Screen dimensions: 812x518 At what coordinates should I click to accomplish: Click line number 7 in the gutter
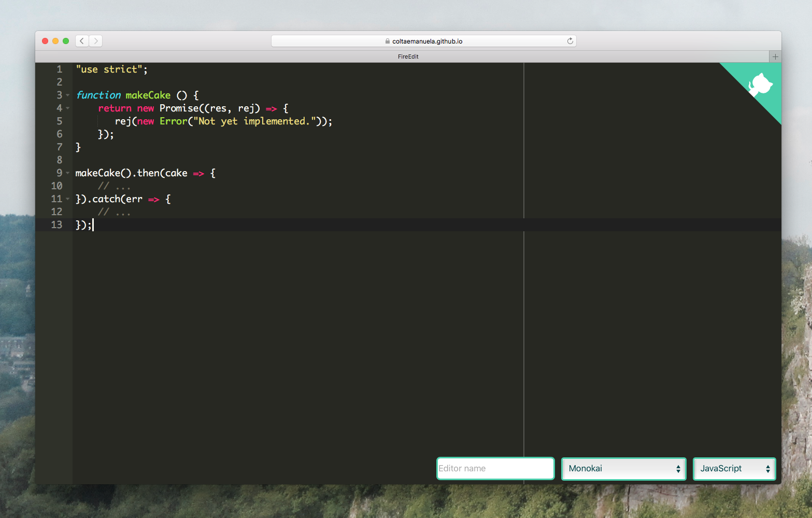[59, 147]
